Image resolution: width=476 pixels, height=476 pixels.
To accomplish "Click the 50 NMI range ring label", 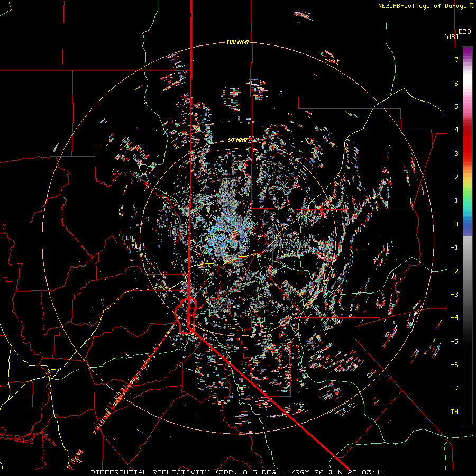I will (x=237, y=140).
